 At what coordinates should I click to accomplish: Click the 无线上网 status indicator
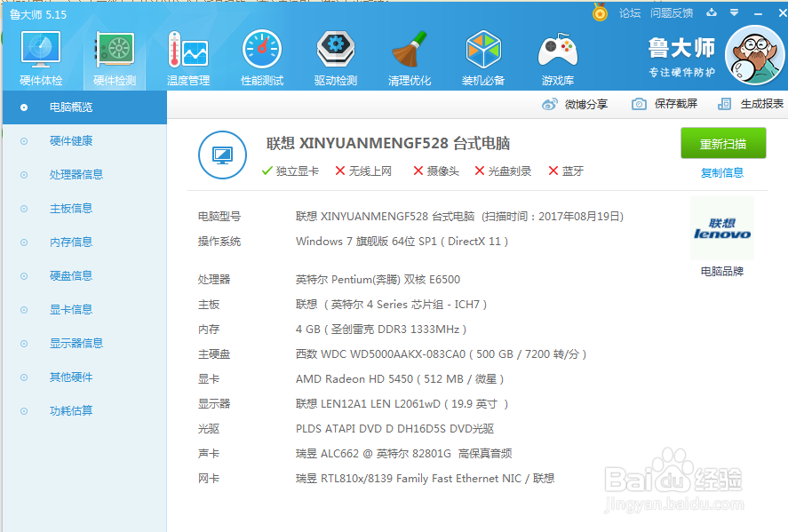click(x=363, y=171)
